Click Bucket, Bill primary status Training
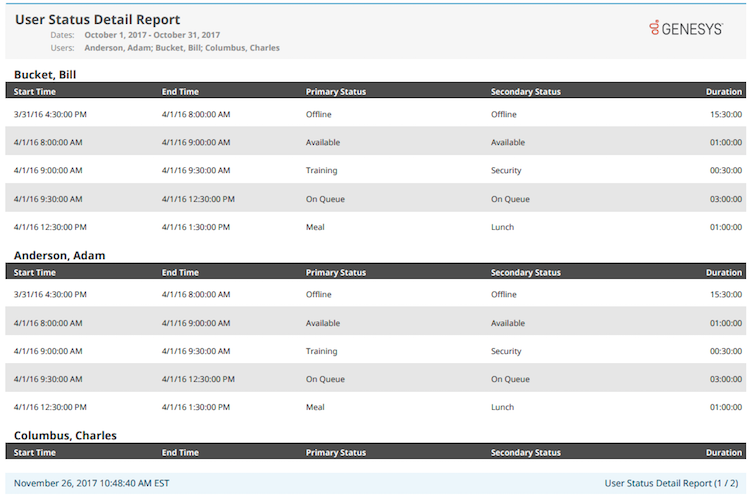Viewport: 750px width, 497px height. click(321, 170)
